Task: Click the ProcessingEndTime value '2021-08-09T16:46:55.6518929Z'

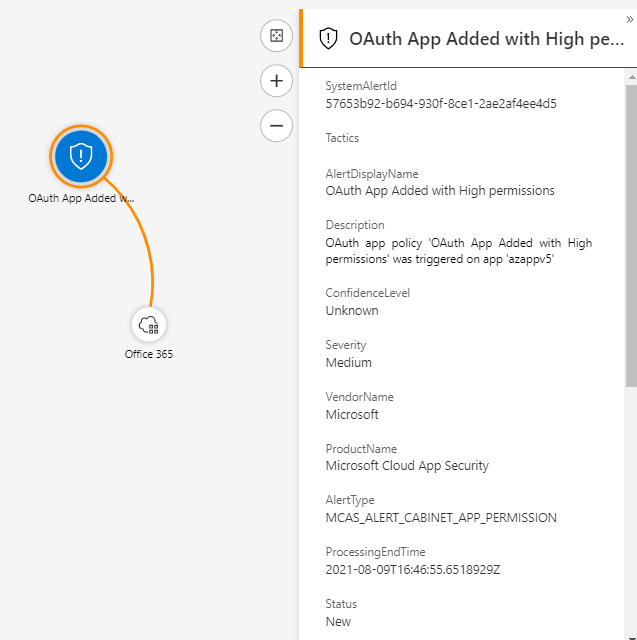Action: pos(413,570)
